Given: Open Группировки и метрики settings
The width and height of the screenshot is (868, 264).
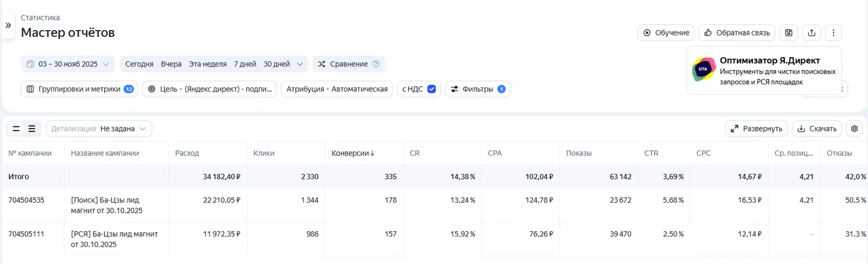Looking at the screenshot, I should [x=80, y=89].
